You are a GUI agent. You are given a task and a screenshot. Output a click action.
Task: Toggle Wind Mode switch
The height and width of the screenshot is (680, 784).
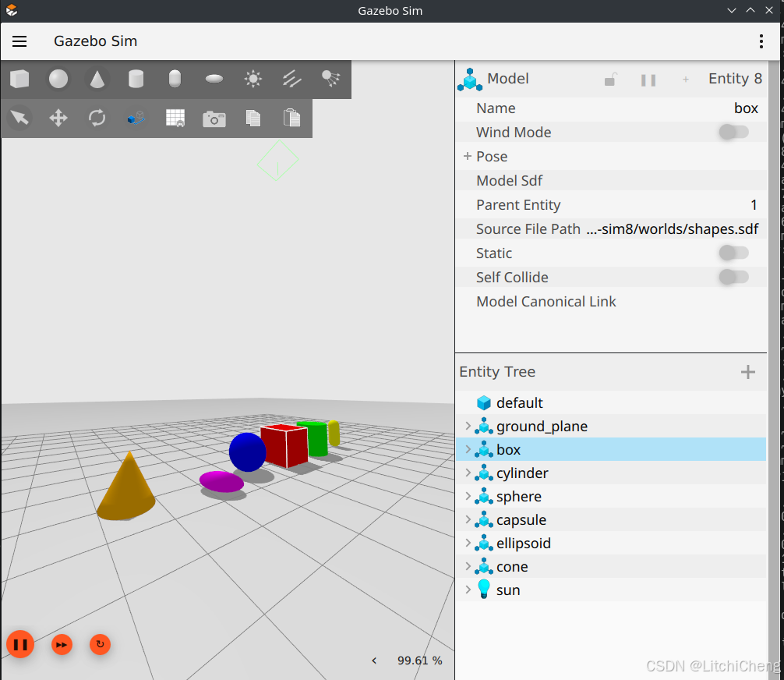click(733, 132)
